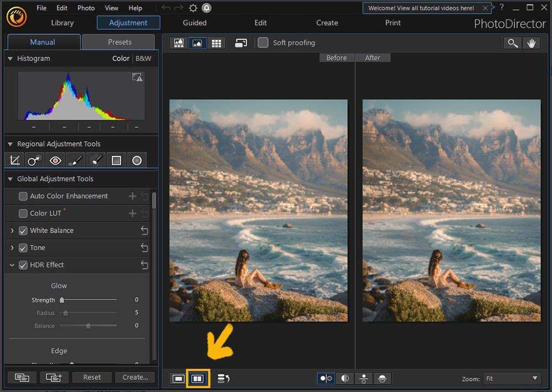Open the Spot Removal tool
The height and width of the screenshot is (392, 552).
click(34, 160)
